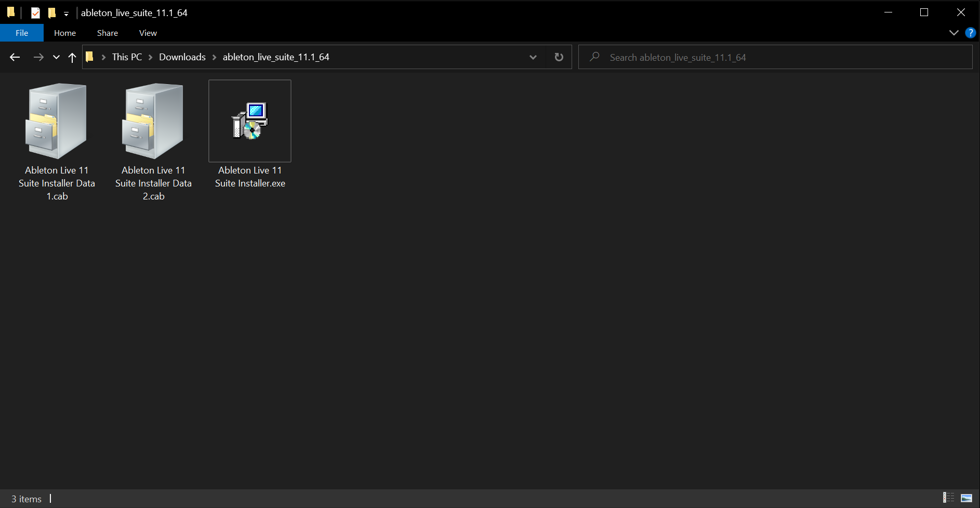The height and width of the screenshot is (508, 980).
Task: Select the Installer Data 1.cab file icon
Action: click(x=57, y=121)
